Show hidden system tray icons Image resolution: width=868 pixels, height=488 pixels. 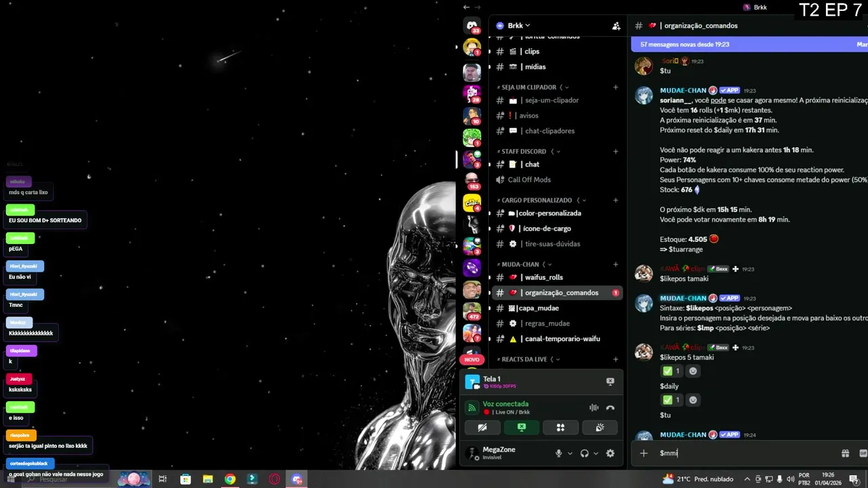(747, 479)
